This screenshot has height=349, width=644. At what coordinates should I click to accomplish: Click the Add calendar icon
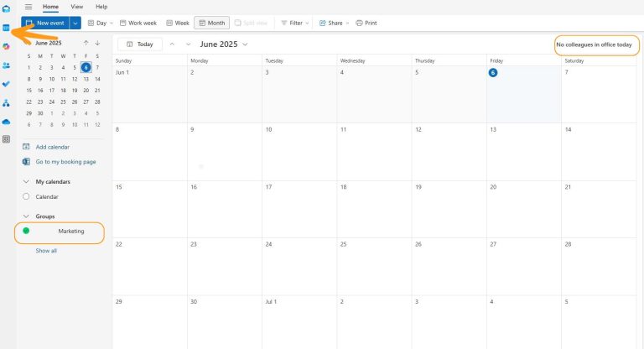click(26, 147)
